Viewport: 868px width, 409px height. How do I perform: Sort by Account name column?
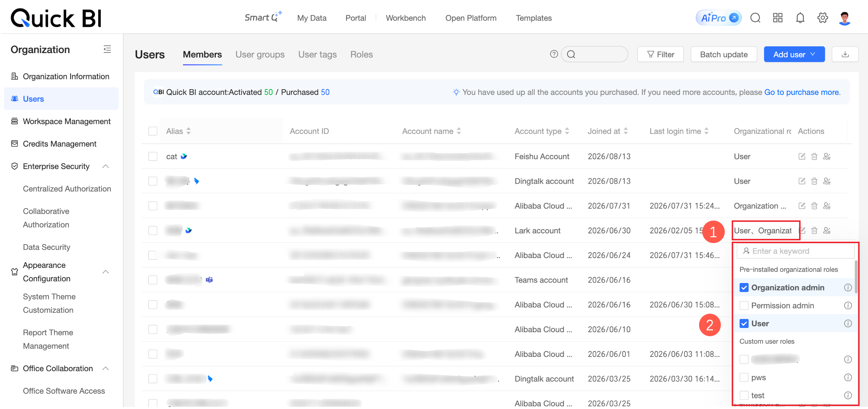click(x=459, y=131)
